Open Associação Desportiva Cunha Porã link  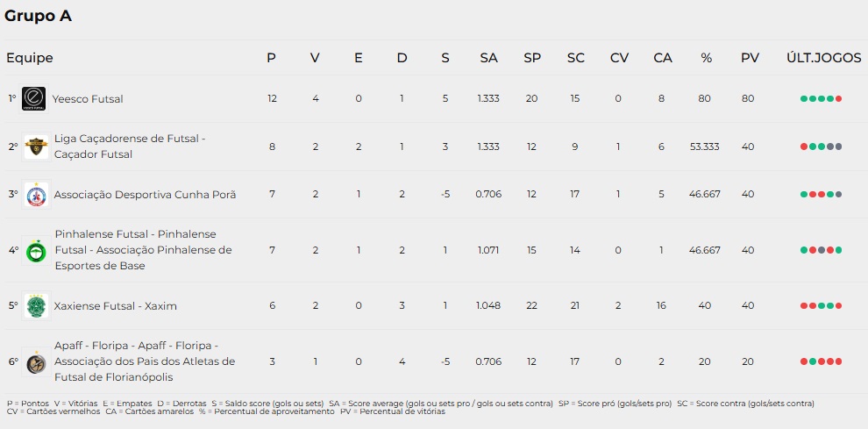pyautogui.click(x=145, y=195)
